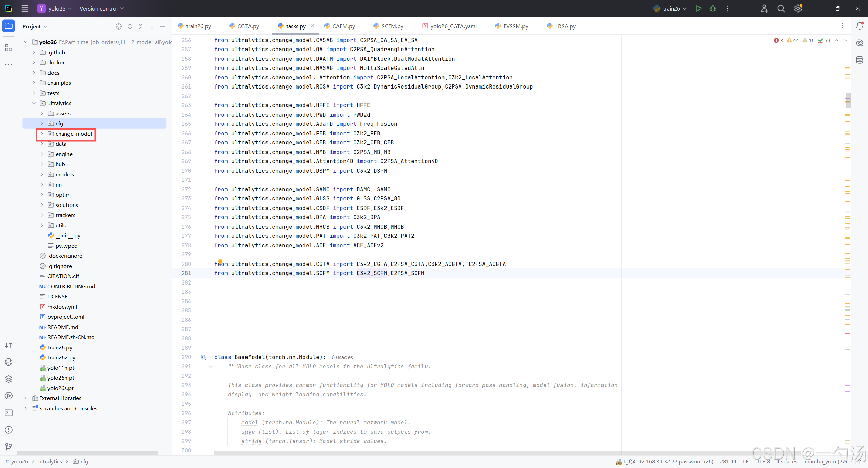Toggle the Project tool window button
The image size is (868, 468).
tap(8, 26)
